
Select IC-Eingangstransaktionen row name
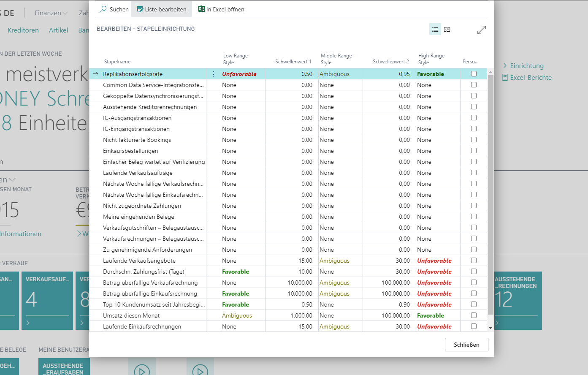[136, 129]
